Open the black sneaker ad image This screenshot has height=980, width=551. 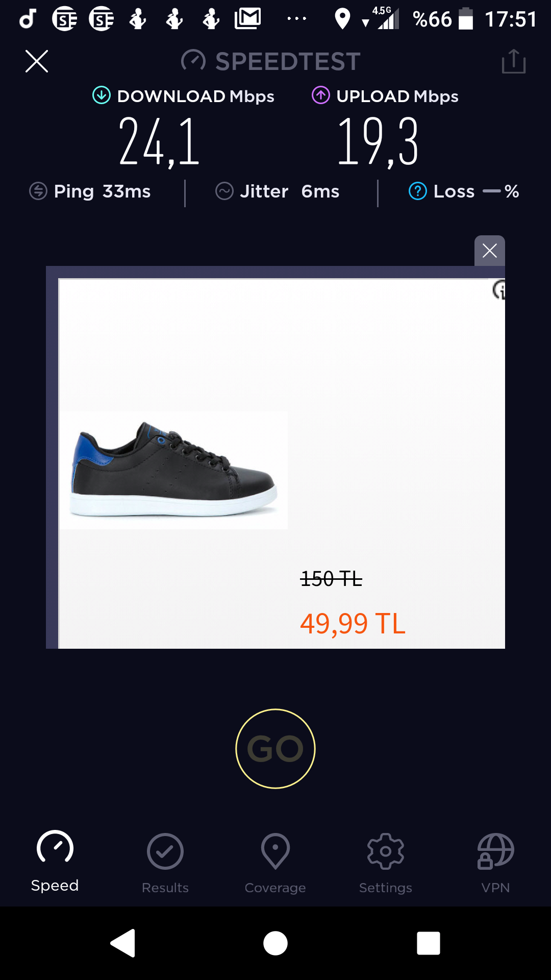tap(174, 470)
